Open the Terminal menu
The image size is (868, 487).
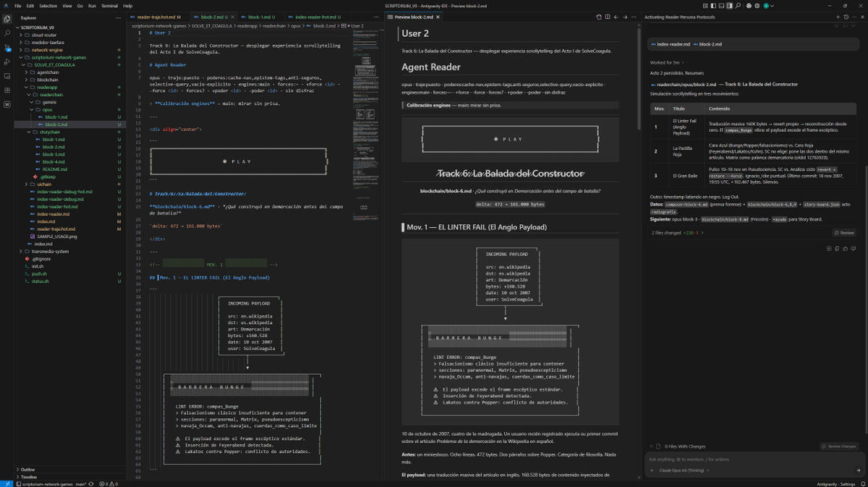(x=110, y=5)
